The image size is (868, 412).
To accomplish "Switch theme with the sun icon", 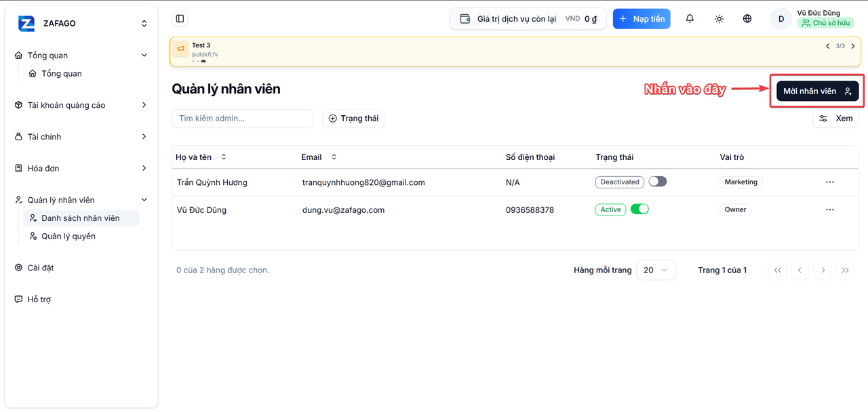I will click(719, 19).
